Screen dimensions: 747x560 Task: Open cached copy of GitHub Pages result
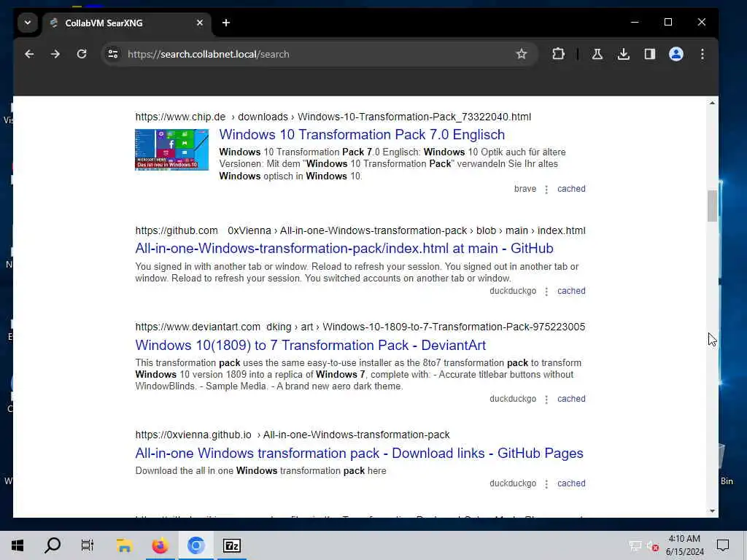tap(571, 483)
